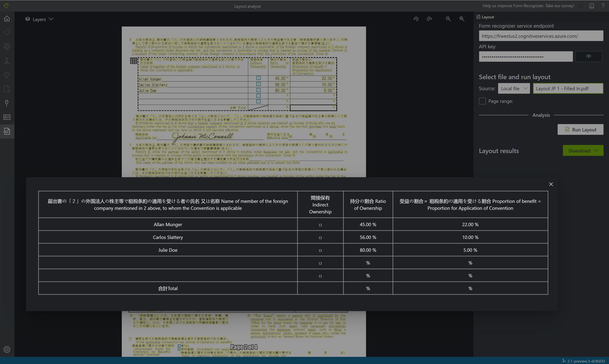Click the home navigation icon
This screenshot has width=609, height=364.
coord(7,19)
